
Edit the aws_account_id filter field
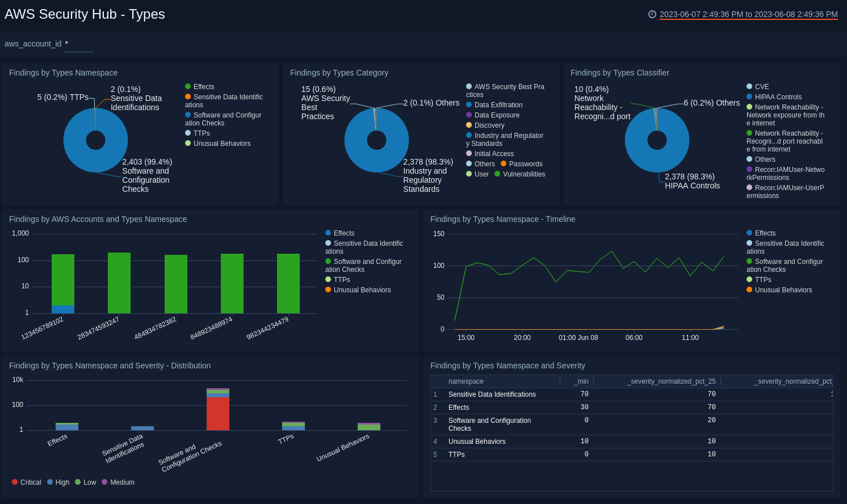tap(79, 44)
